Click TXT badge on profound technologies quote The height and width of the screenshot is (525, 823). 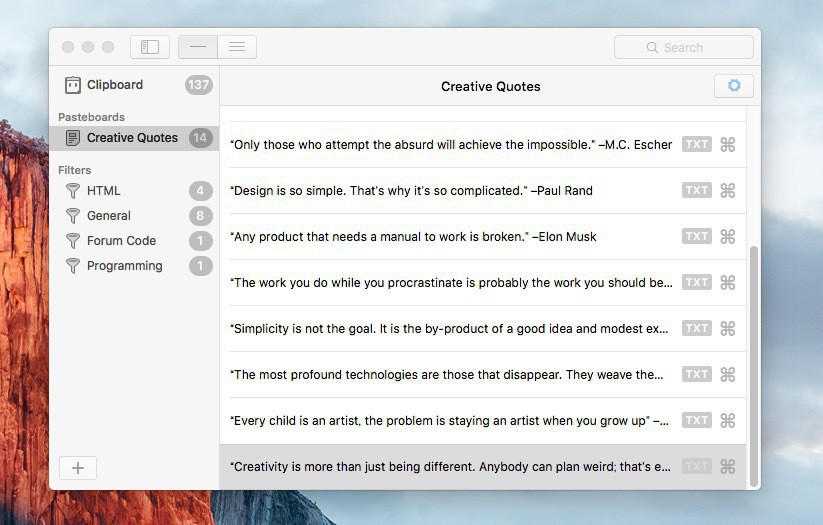click(x=697, y=374)
